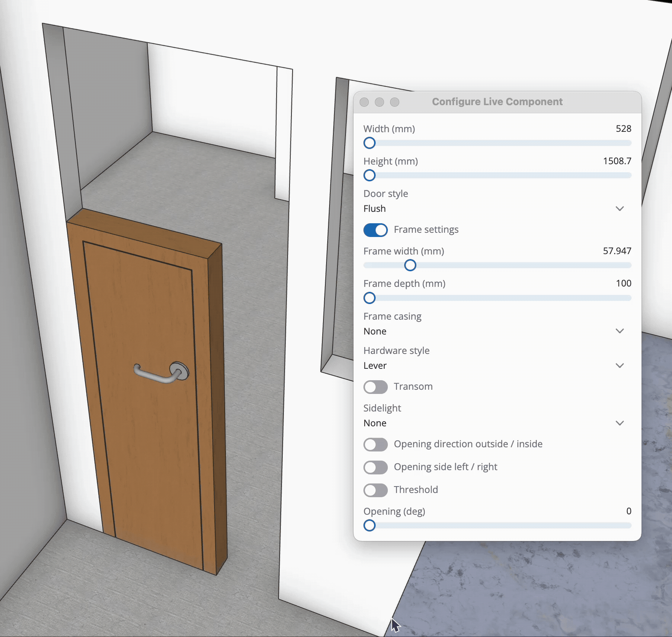Toggle Opening direction outside / inside
The image size is (672, 637).
point(375,445)
